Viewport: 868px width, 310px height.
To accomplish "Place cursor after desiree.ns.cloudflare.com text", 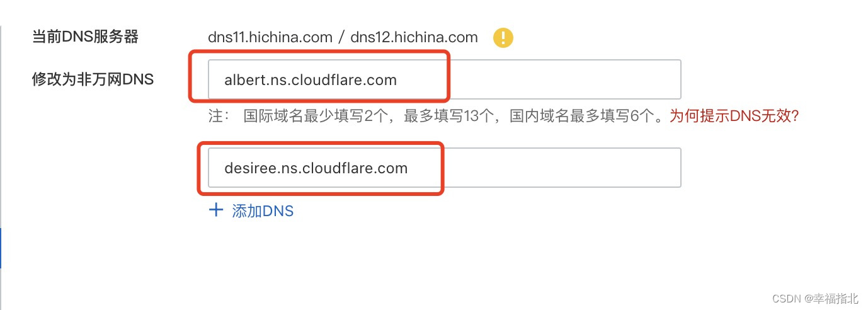I will 409,168.
